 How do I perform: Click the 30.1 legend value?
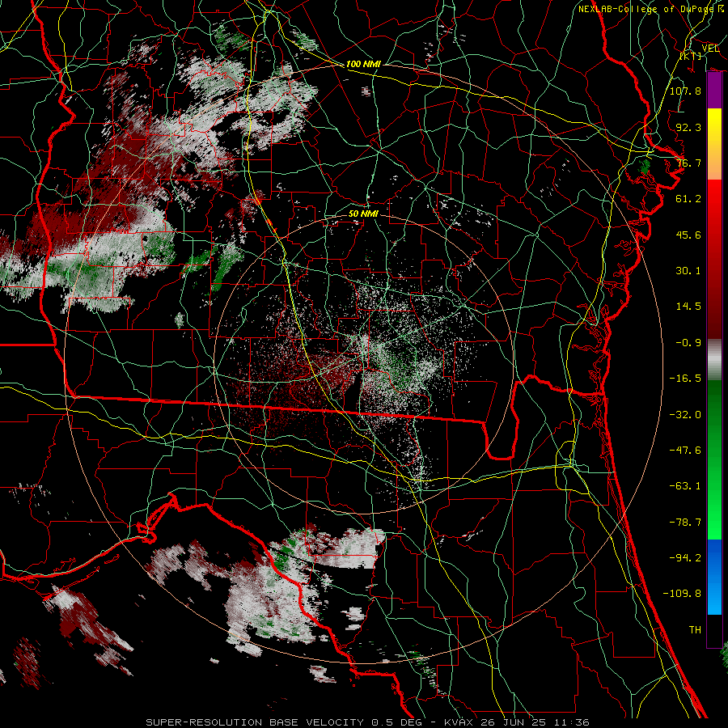[688, 271]
